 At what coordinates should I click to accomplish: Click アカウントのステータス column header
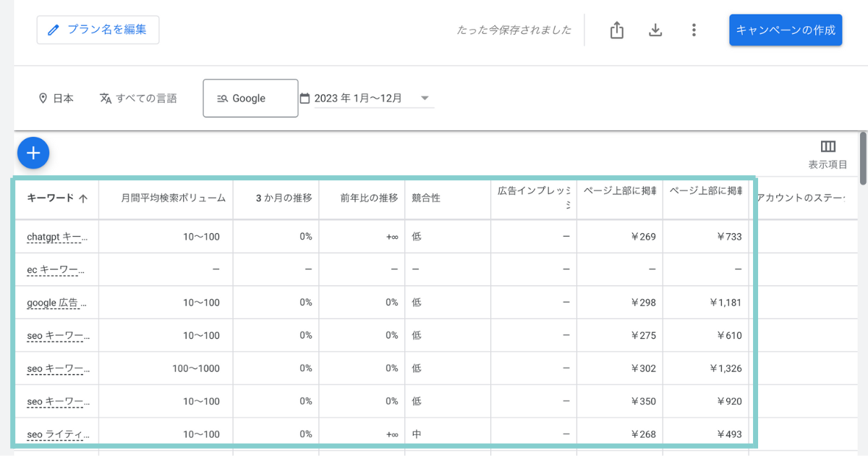800,198
